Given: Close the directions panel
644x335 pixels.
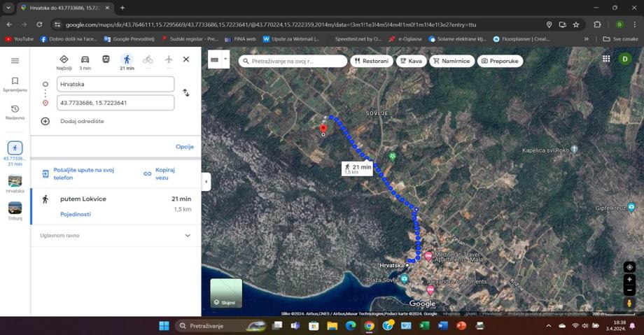Looking at the screenshot, I should pos(186,59).
